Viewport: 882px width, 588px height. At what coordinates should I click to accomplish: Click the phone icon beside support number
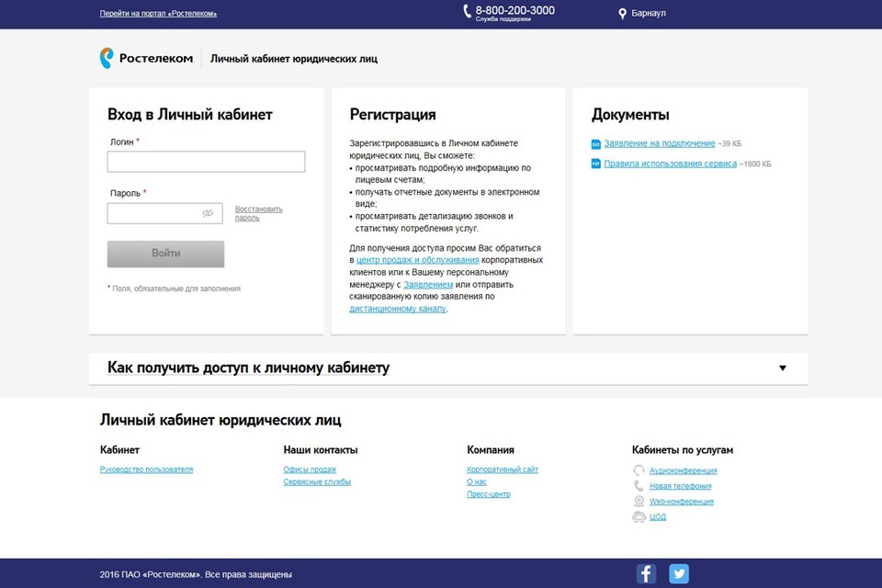(467, 13)
